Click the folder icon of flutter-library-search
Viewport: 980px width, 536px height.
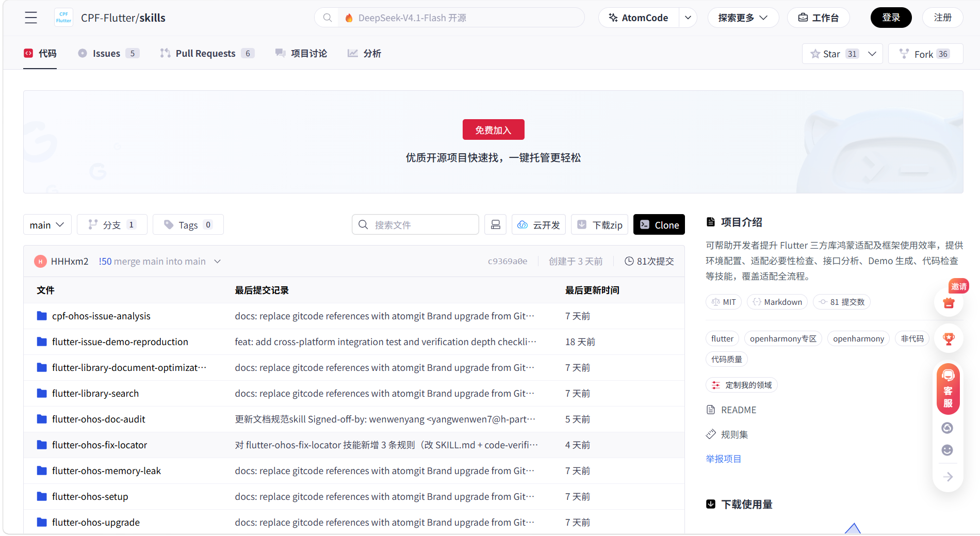(x=42, y=393)
